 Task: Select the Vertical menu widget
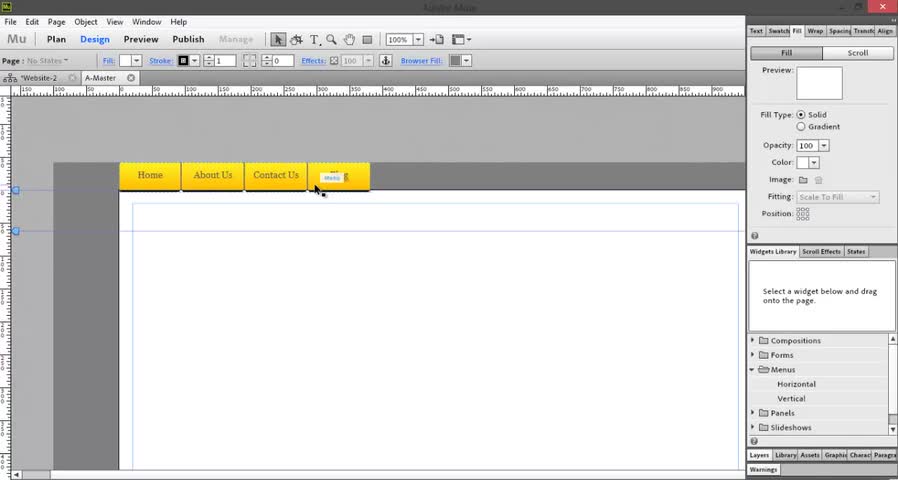(791, 398)
